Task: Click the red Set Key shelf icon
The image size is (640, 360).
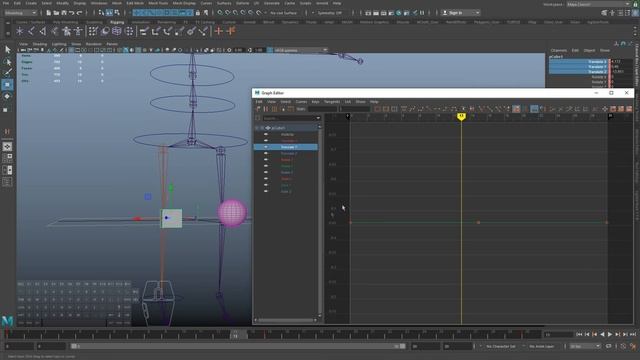Action: pyautogui.click(x=219, y=31)
